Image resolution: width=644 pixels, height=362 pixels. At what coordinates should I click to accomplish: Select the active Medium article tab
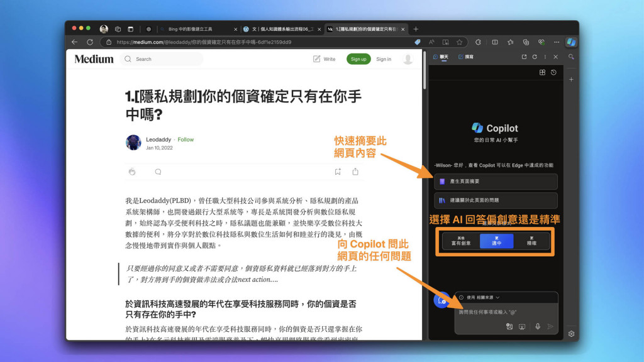(365, 29)
